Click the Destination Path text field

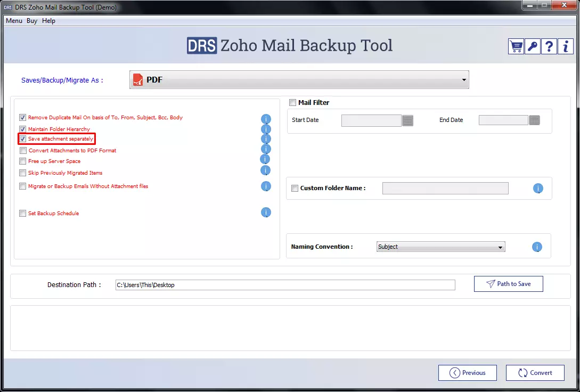[x=285, y=285]
